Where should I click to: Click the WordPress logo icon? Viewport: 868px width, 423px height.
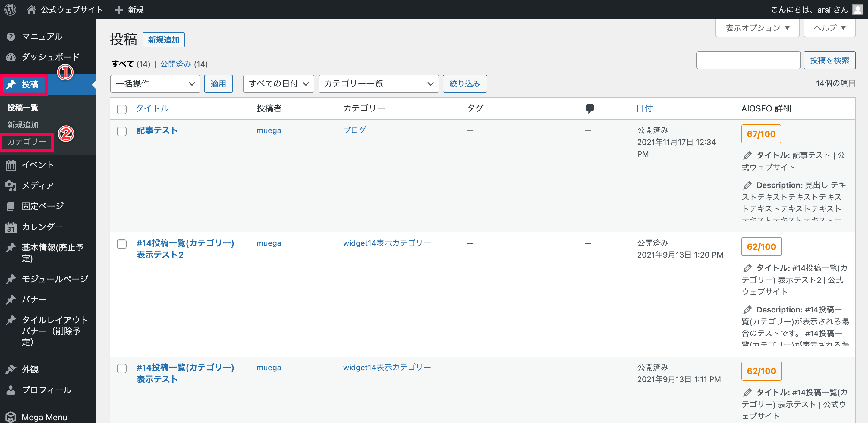click(10, 9)
